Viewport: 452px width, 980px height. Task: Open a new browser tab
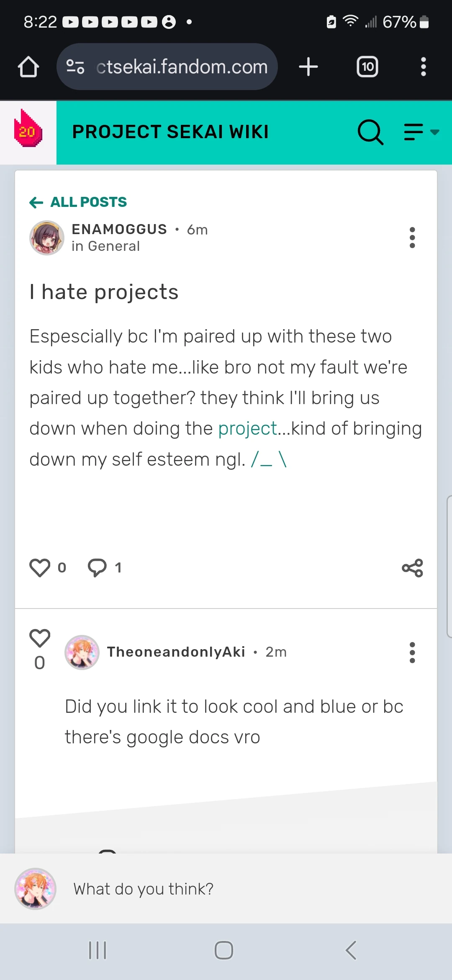[x=308, y=67]
